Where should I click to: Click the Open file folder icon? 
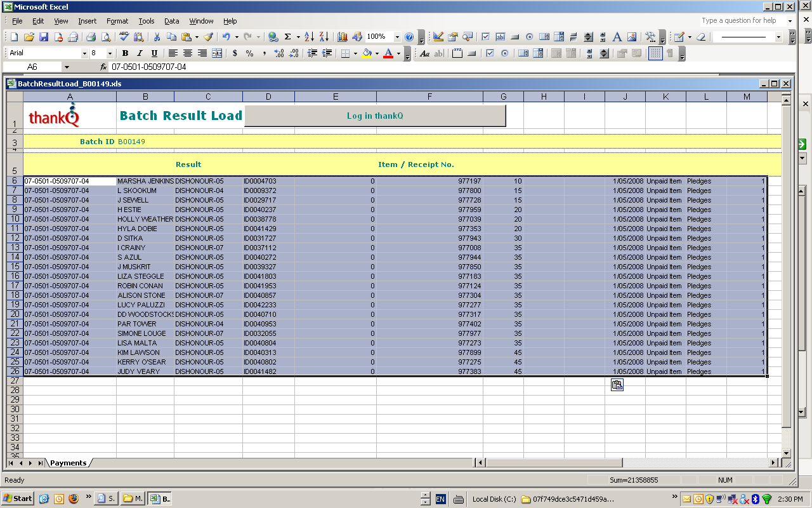pos(29,37)
